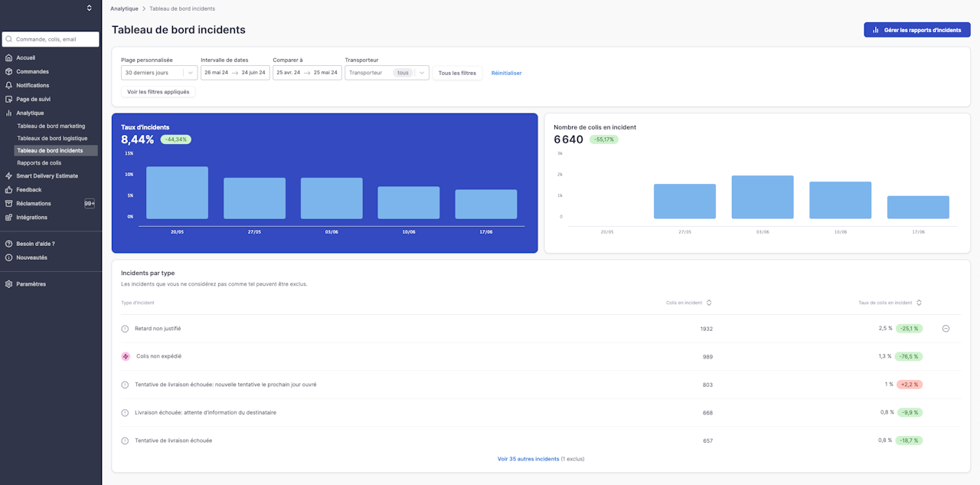
Task: Focus the Commande, colis, email search field
Action: point(54,39)
